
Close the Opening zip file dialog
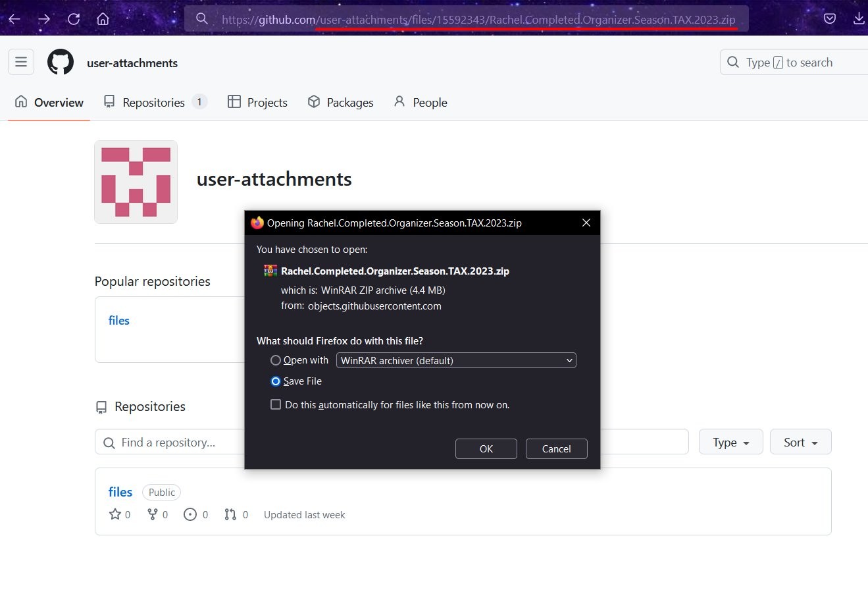tap(586, 223)
